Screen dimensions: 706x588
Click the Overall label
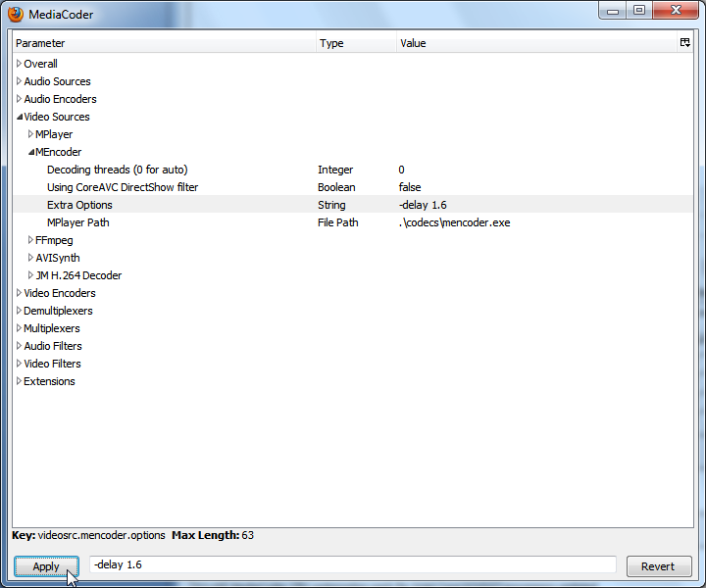[x=40, y=64]
